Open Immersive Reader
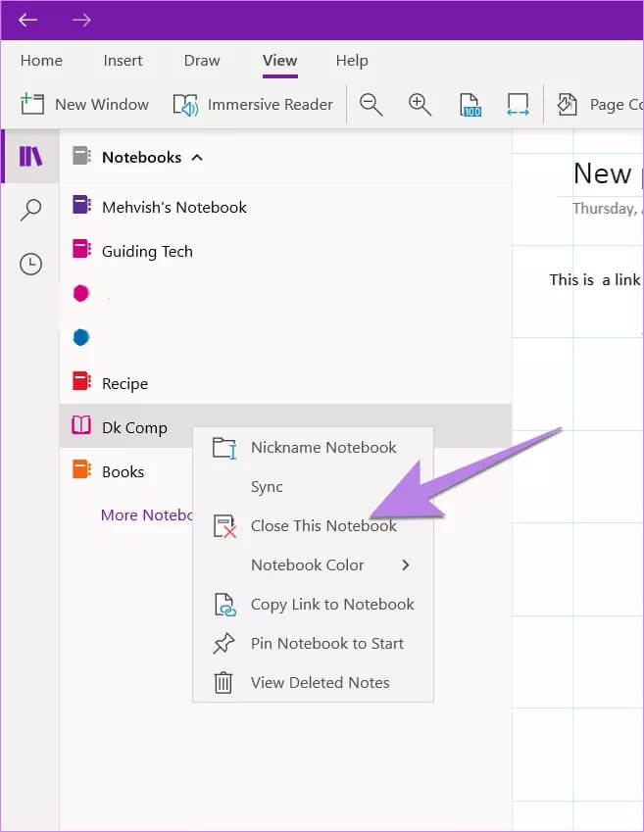Screen dimensions: 644x832 [254, 104]
